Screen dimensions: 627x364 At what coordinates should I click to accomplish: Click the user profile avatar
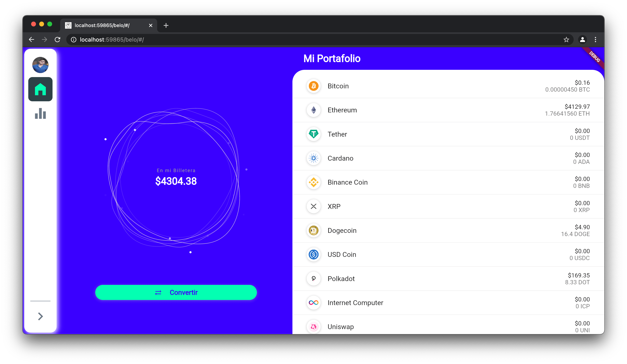(x=40, y=65)
